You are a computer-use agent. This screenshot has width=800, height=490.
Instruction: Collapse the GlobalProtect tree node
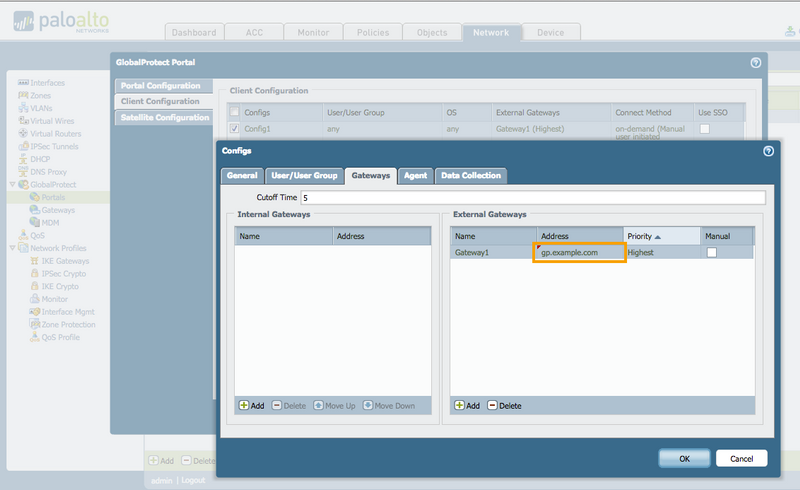click(11, 185)
